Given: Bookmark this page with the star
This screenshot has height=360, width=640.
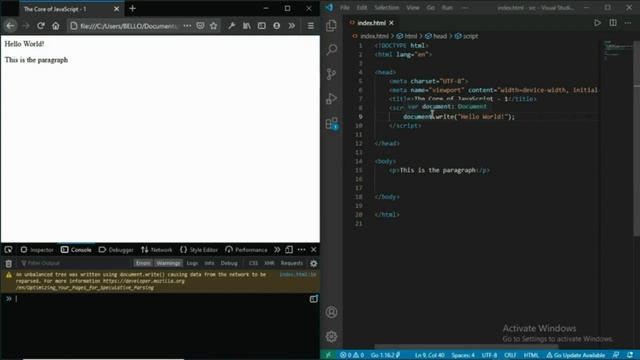Looking at the screenshot, I should pos(213,26).
